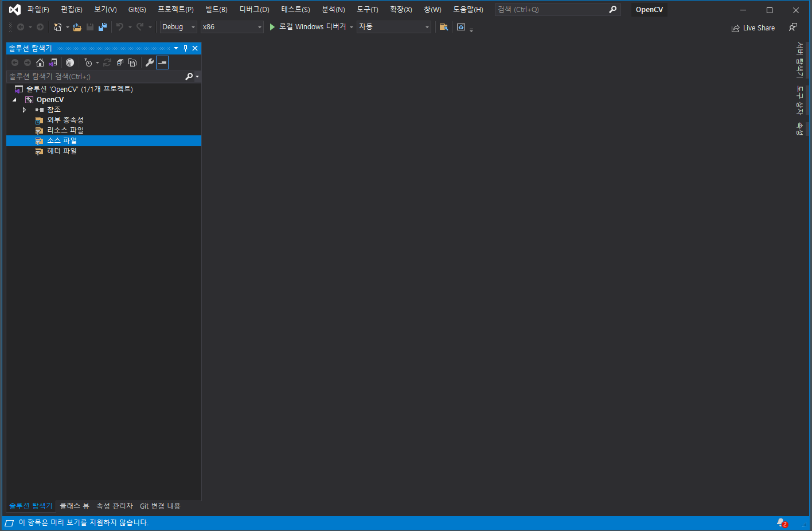Click the globe filter icon in Solution Explorer
This screenshot has width=812, height=531.
[70, 63]
